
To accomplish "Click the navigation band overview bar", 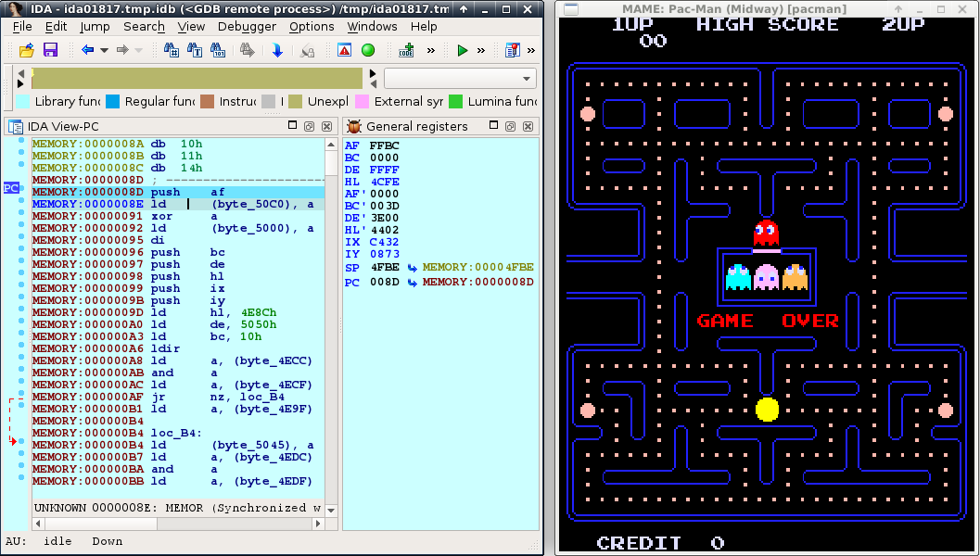I will (197, 79).
